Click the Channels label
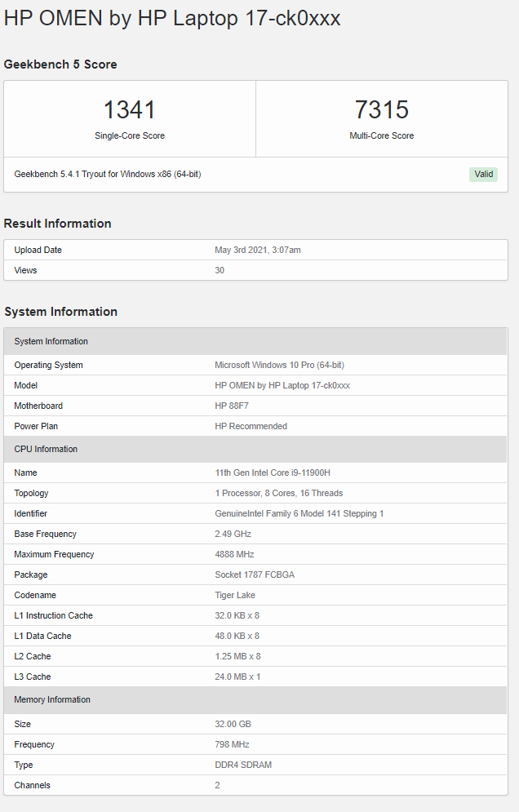 point(32,786)
